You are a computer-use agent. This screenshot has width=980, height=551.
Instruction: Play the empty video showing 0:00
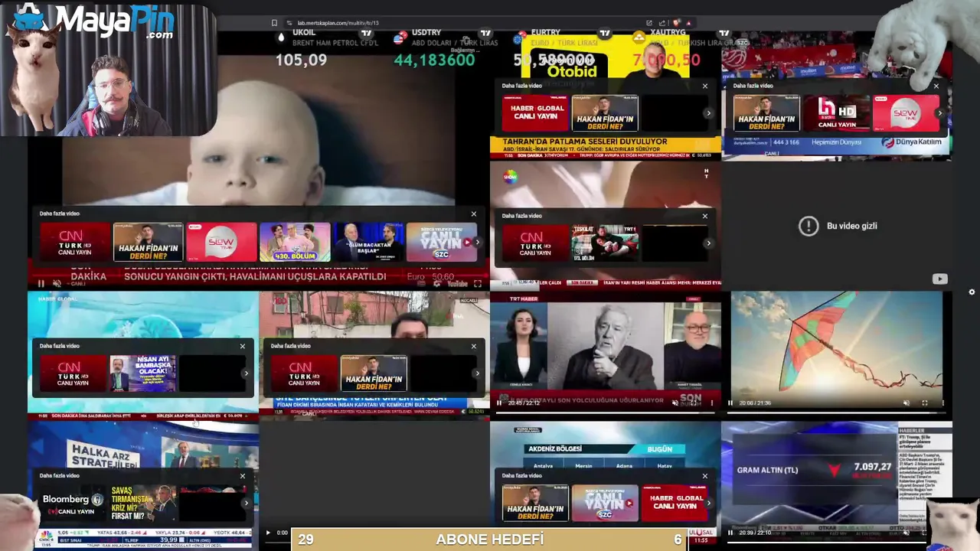pos(268,533)
